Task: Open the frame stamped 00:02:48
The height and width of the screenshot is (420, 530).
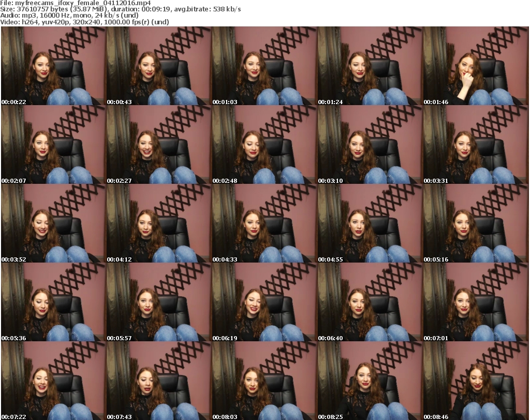Action: (264, 144)
